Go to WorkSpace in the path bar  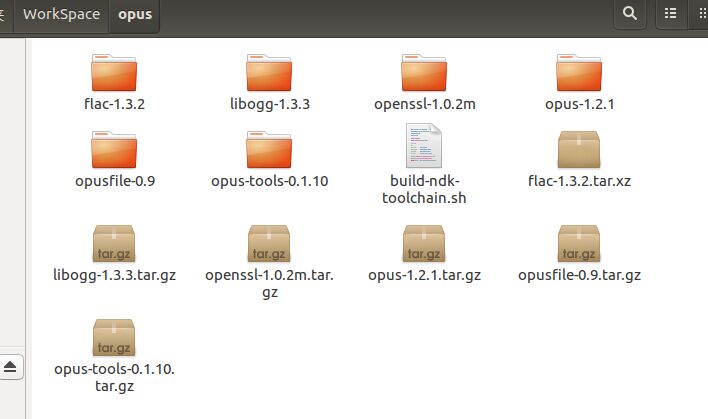click(x=61, y=14)
